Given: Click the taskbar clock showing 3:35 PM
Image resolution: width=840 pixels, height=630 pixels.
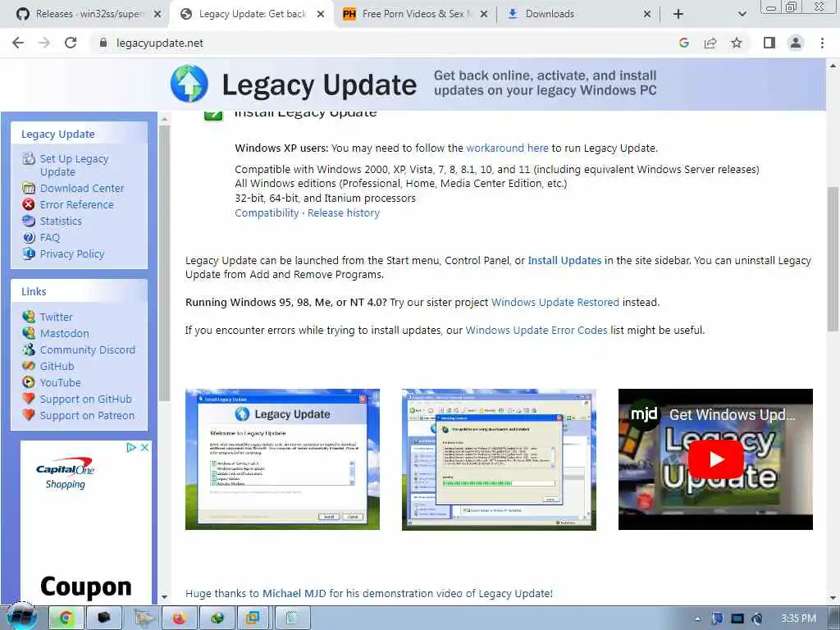Looking at the screenshot, I should pos(798,619).
